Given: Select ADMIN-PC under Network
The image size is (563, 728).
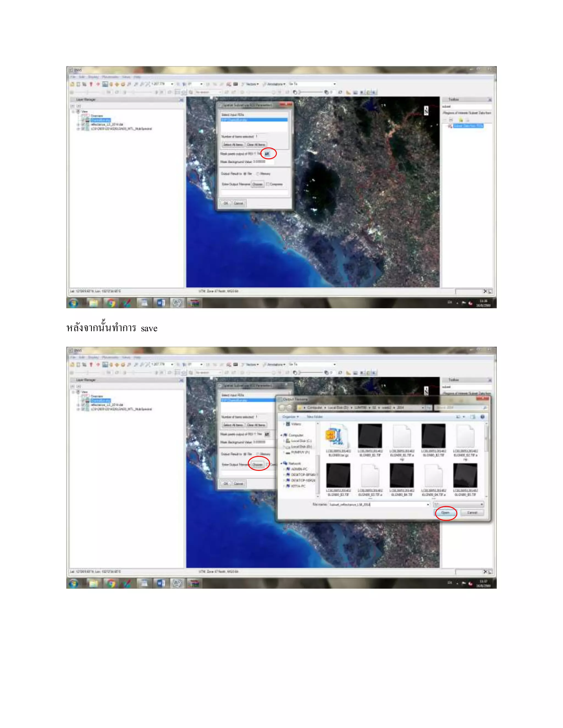Looking at the screenshot, I should [x=299, y=469].
